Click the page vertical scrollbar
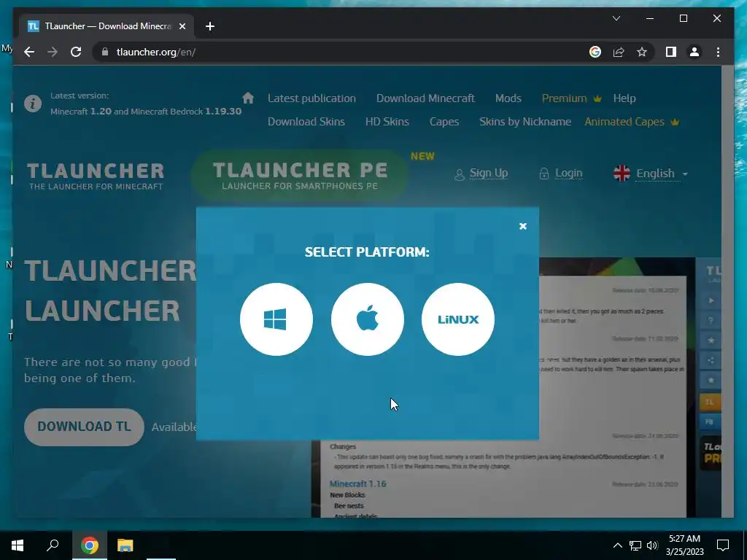The height and width of the screenshot is (560, 747). (727, 291)
